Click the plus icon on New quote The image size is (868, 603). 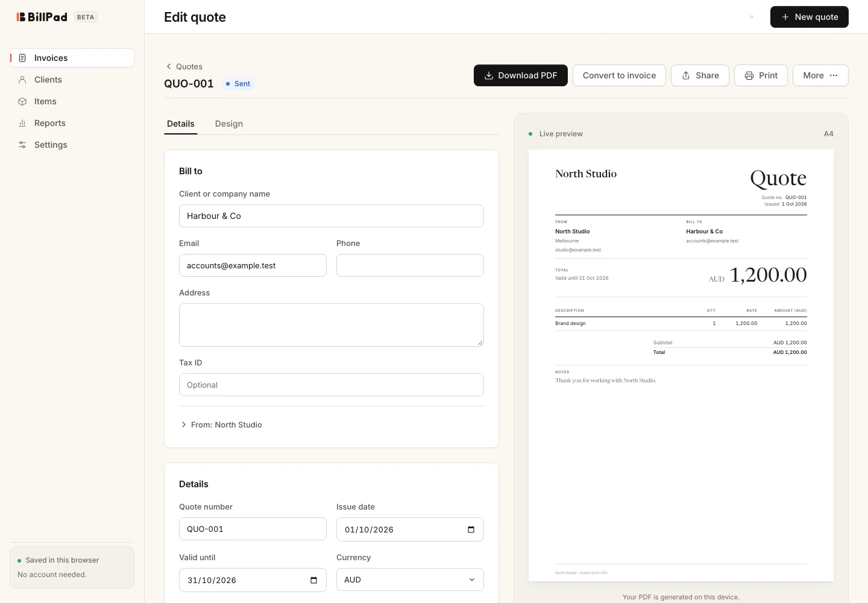pyautogui.click(x=785, y=17)
